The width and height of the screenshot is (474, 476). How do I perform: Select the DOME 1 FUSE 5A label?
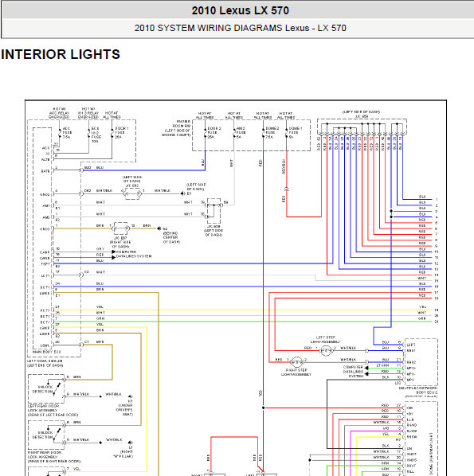tap(295, 133)
